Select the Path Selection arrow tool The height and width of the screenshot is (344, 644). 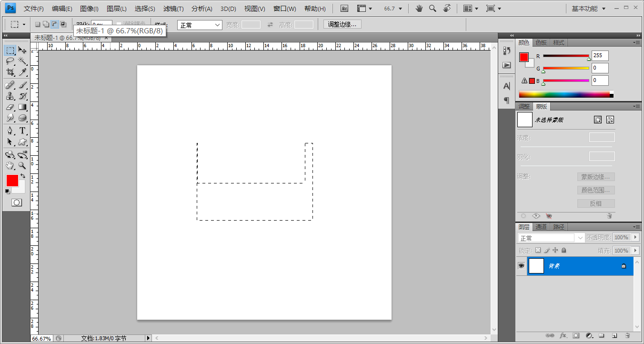[10, 142]
